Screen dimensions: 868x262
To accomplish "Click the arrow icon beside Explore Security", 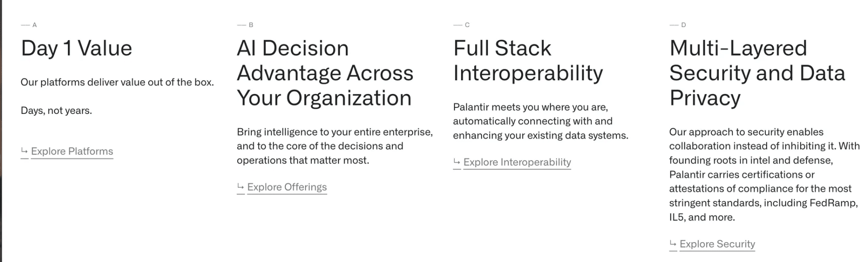I will pyautogui.click(x=673, y=243).
